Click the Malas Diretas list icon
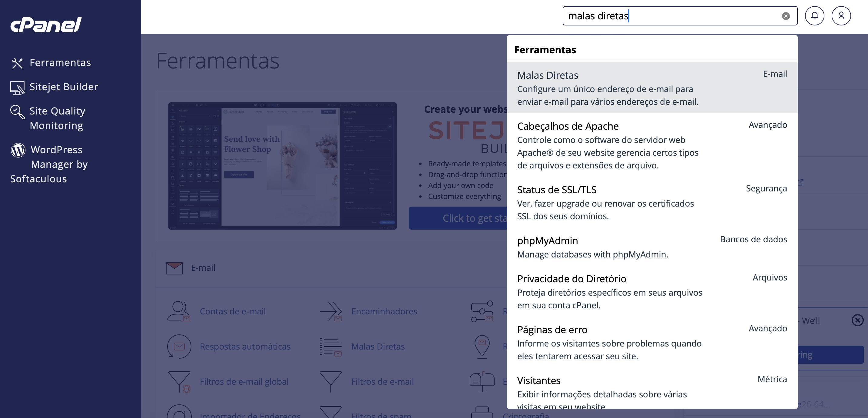The height and width of the screenshot is (418, 868). click(330, 347)
